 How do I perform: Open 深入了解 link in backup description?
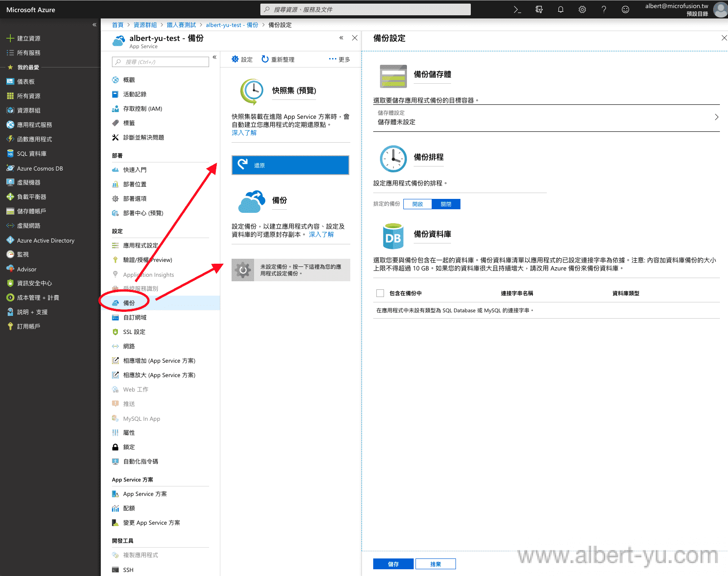[322, 234]
